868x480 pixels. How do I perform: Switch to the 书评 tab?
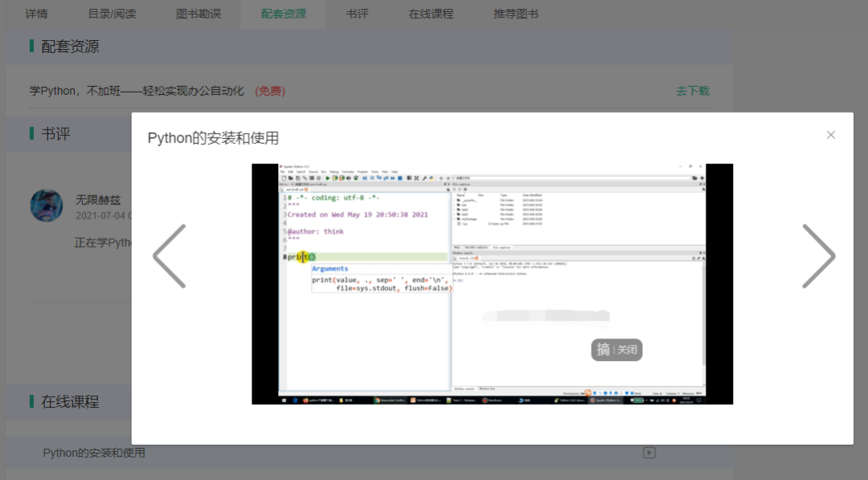pos(357,14)
